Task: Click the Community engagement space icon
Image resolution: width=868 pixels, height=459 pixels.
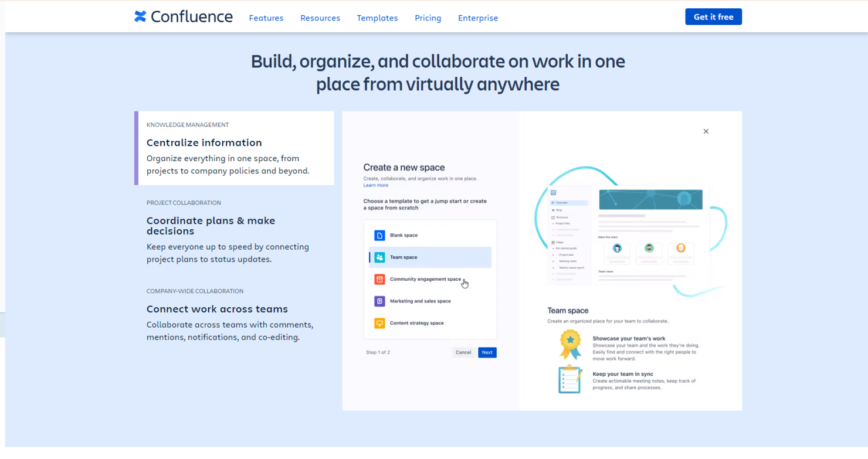Action: (x=379, y=279)
